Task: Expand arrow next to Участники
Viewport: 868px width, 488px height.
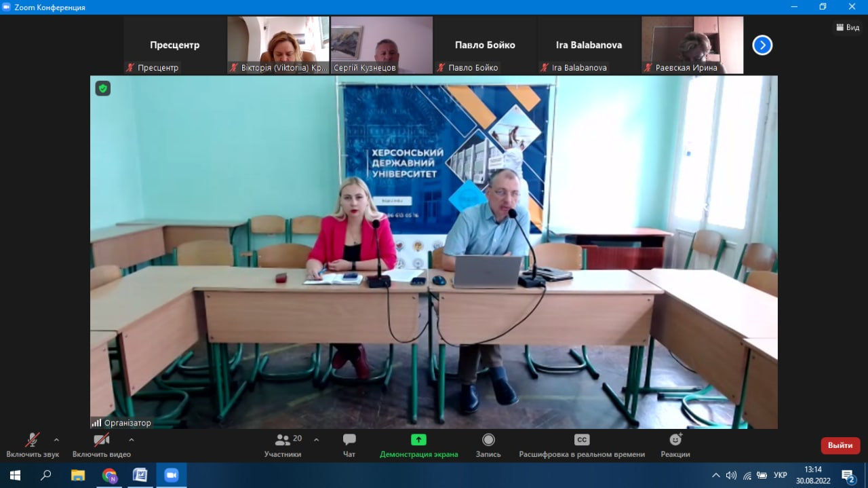Action: tap(316, 440)
